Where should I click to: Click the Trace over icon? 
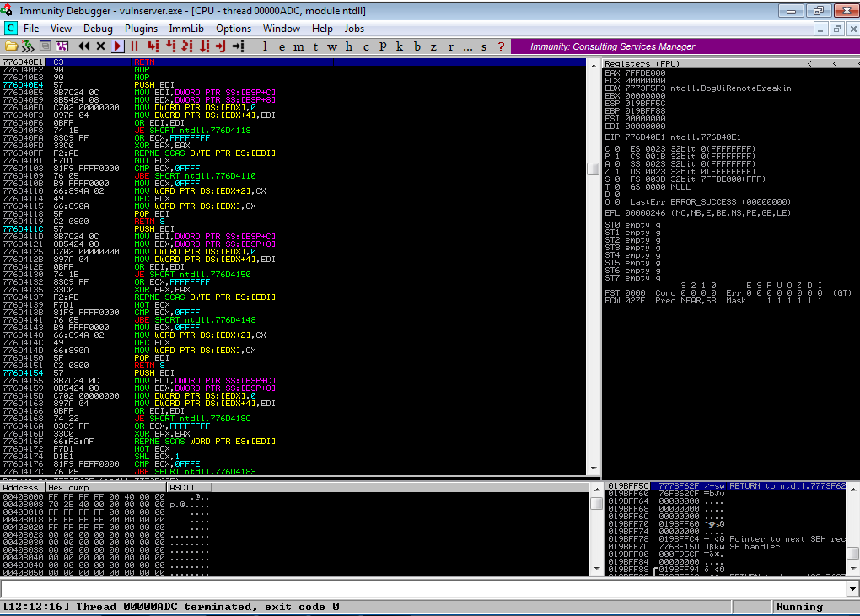(204, 46)
